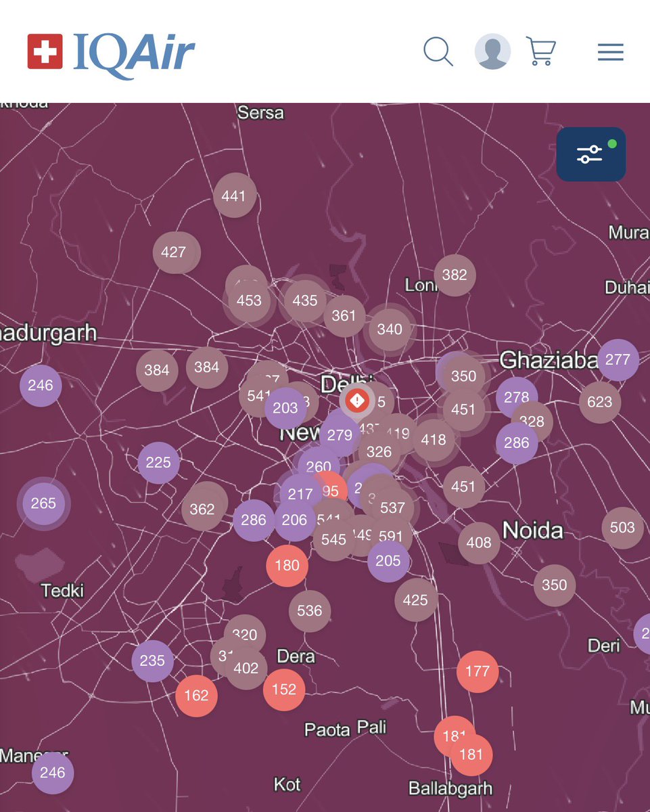
Task: Select the red 152 marker
Action: click(x=284, y=690)
